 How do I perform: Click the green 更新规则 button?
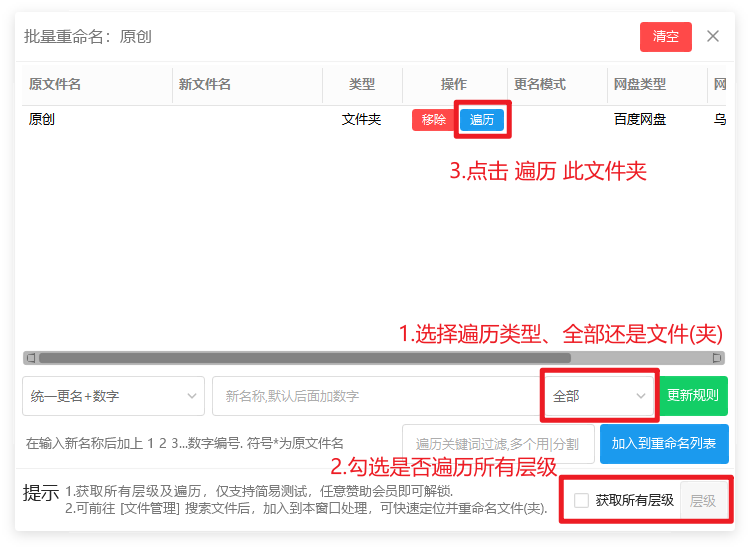pos(693,396)
